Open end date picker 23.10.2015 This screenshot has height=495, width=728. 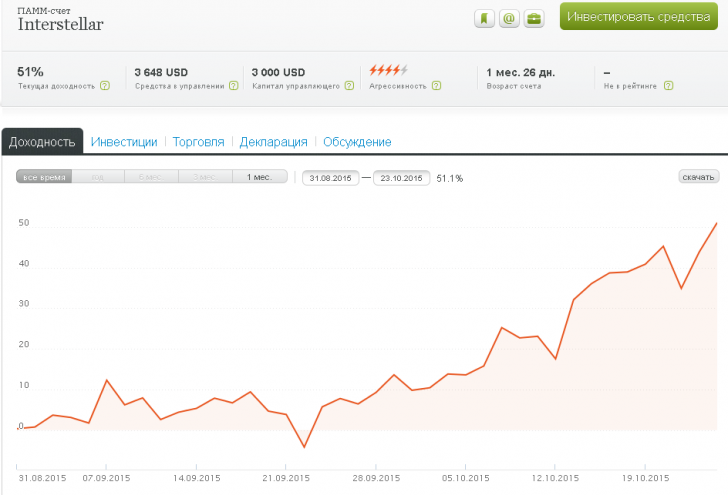(400, 178)
